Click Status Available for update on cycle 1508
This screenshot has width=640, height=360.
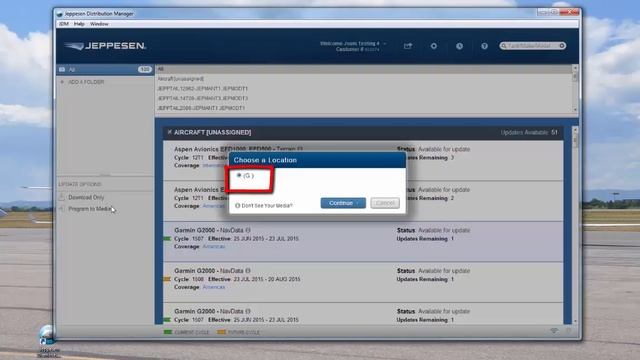pos(433,271)
